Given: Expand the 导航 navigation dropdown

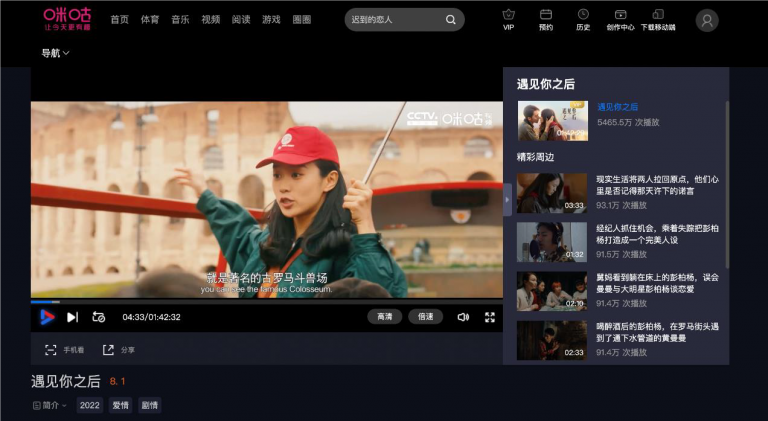Looking at the screenshot, I should click(x=55, y=53).
